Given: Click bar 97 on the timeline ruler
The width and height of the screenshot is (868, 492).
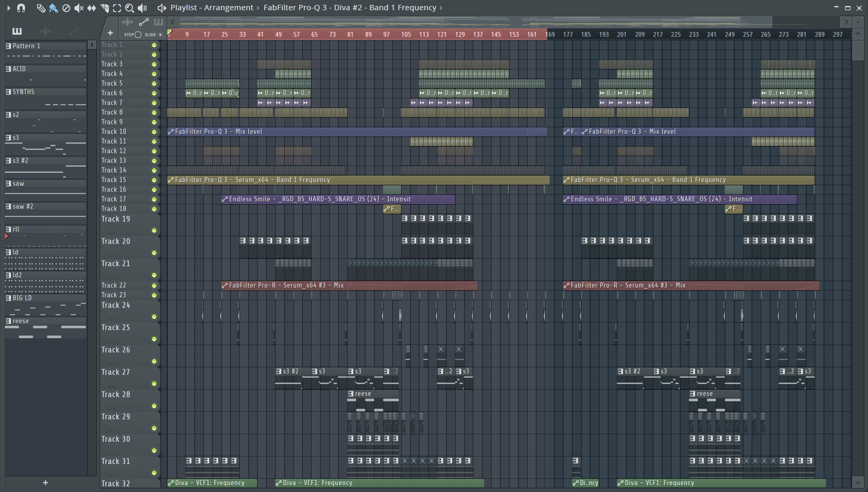Looking at the screenshot, I should tap(386, 34).
